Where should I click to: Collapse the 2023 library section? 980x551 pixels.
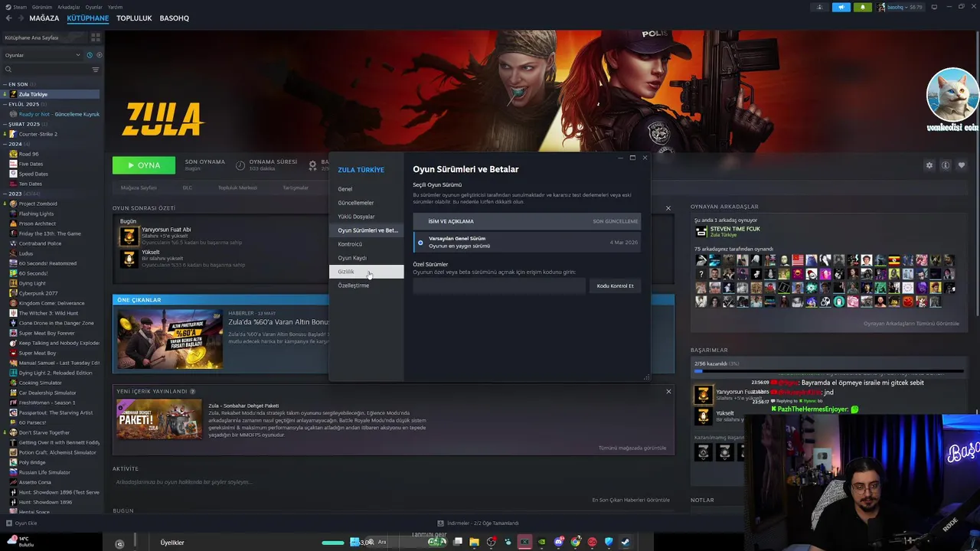point(5,194)
